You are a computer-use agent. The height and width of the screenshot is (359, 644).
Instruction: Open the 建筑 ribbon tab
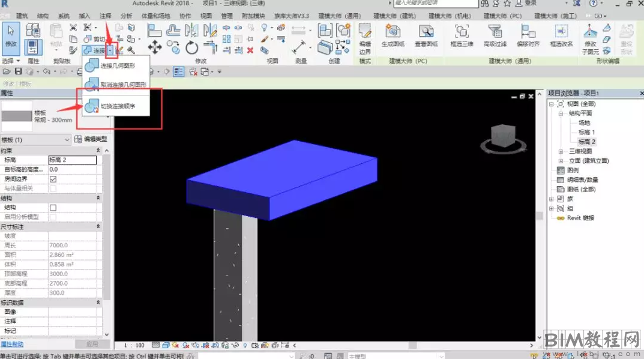[x=22, y=16]
